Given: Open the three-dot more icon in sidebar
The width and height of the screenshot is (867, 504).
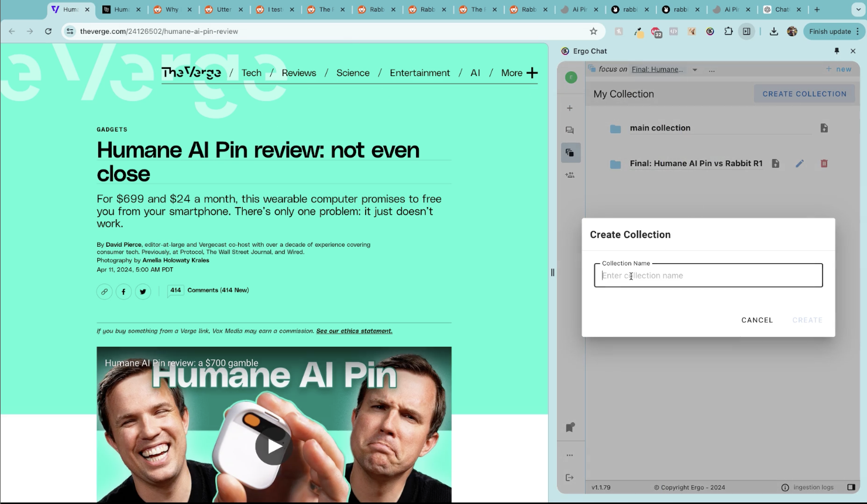Looking at the screenshot, I should (570, 455).
